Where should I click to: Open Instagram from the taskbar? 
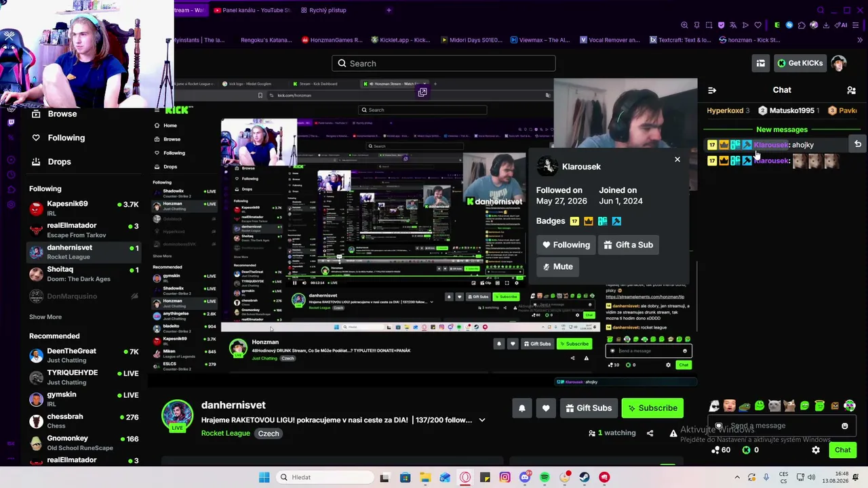(x=505, y=477)
